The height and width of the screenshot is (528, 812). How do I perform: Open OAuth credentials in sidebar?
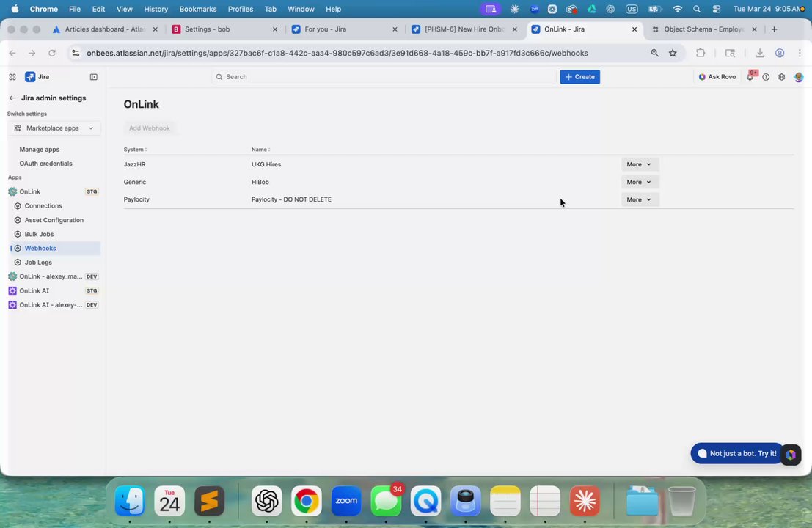[x=45, y=163]
